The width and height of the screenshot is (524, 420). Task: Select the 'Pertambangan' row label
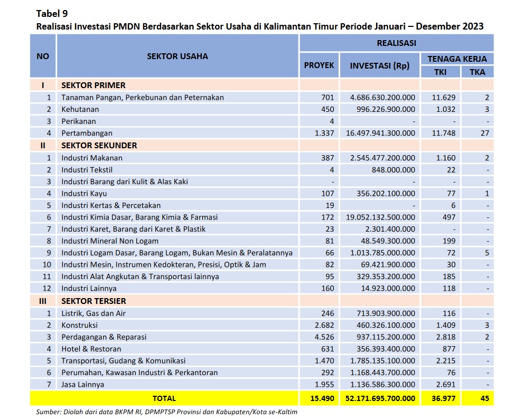tap(87, 133)
